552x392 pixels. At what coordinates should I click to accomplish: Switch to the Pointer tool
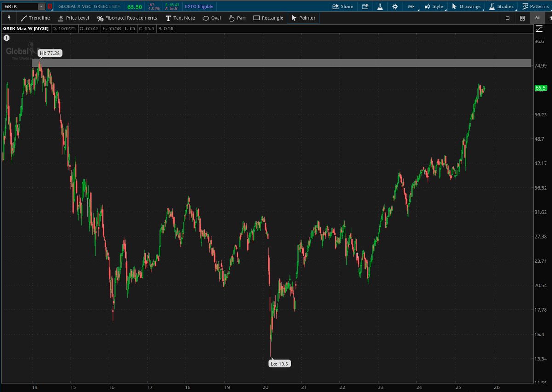pos(303,18)
